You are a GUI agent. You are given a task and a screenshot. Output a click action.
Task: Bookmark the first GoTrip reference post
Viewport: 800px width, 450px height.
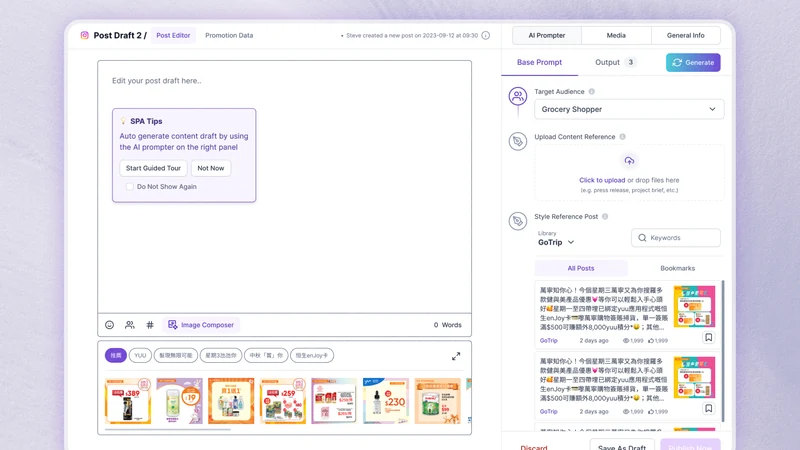(709, 337)
